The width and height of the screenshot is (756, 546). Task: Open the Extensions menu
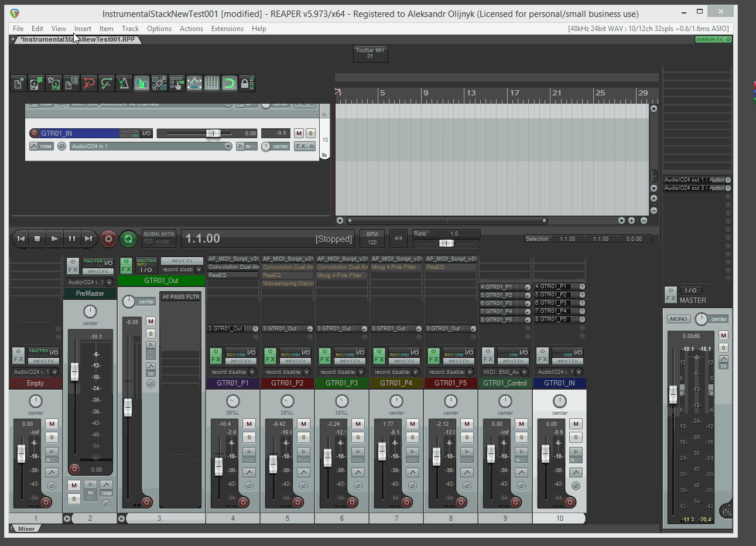point(227,28)
